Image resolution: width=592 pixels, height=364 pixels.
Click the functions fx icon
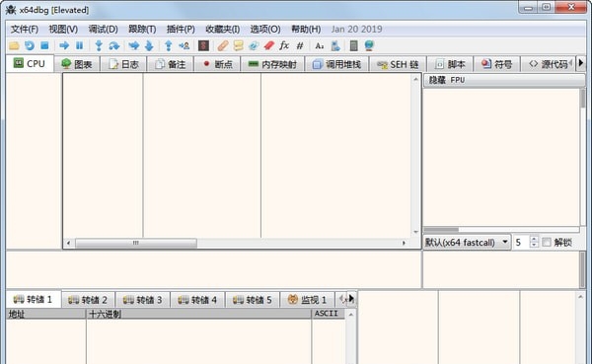[284, 46]
